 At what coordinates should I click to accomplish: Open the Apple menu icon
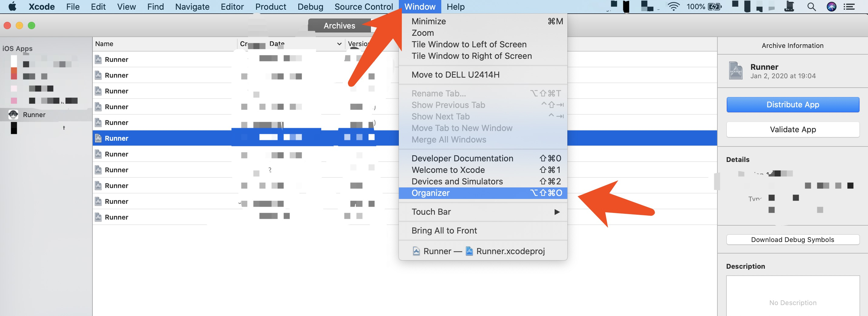tap(12, 6)
